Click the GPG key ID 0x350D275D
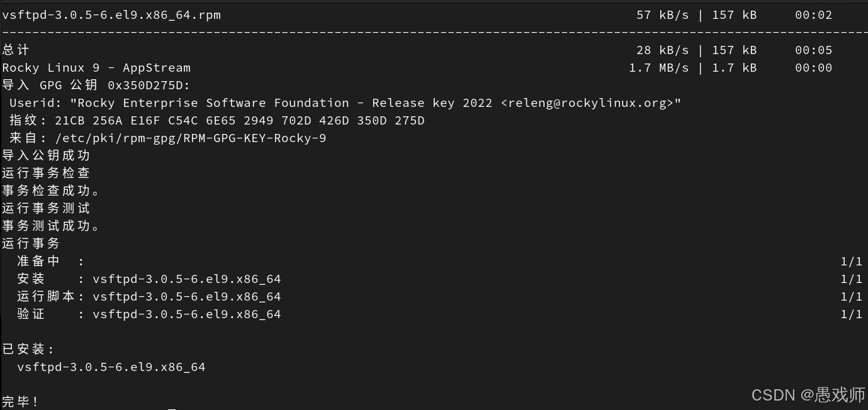 149,86
